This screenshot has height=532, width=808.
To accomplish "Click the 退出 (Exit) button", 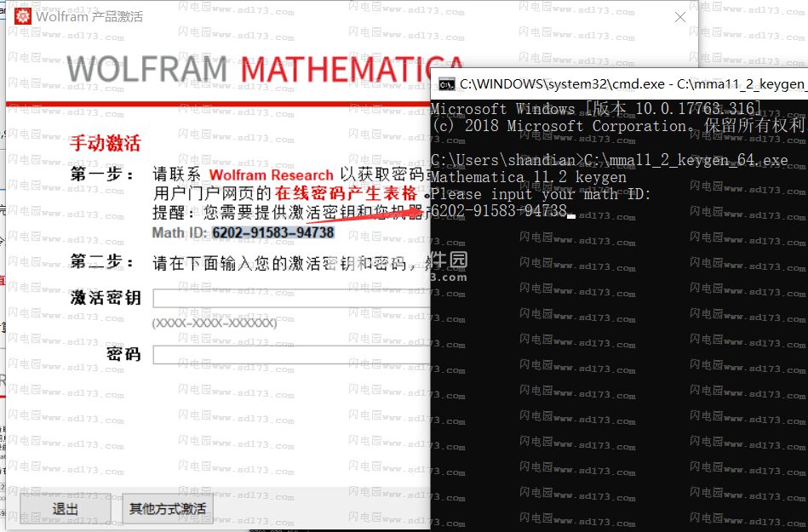I will [66, 509].
